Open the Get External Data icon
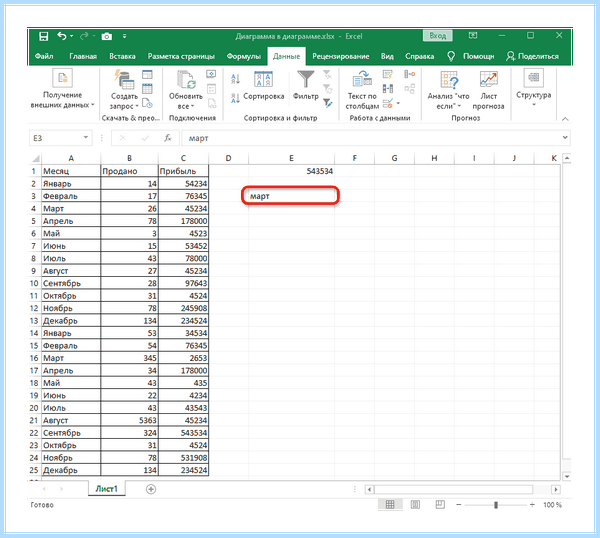600x538 pixels. click(62, 78)
